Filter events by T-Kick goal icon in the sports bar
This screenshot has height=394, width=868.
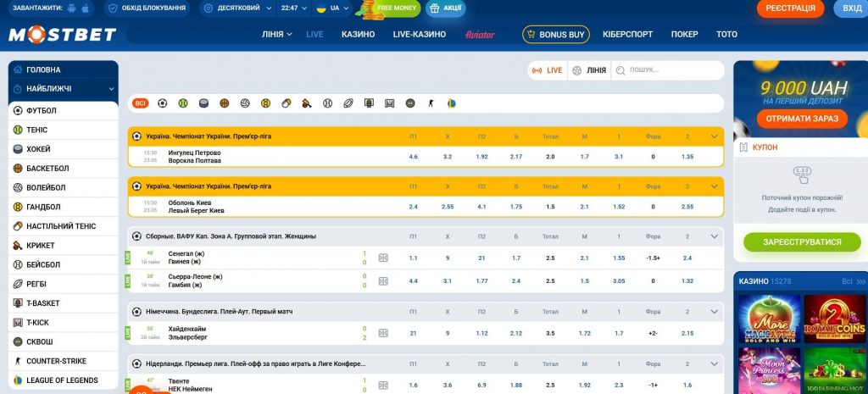pyautogui.click(x=390, y=103)
